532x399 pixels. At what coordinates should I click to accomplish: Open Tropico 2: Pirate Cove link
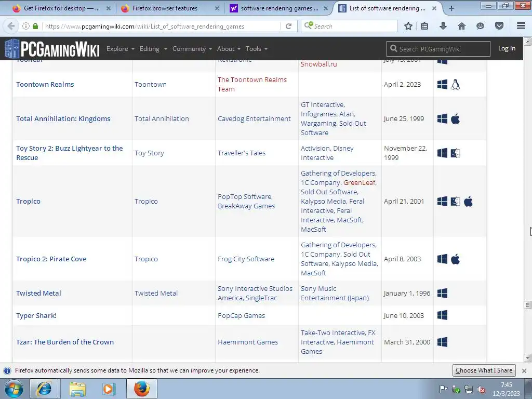51,259
